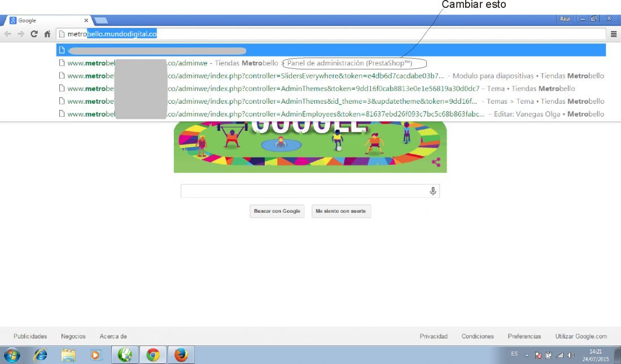Choose the AdminThemes id_theme=3 updatetheme suggestion

pyautogui.click(x=331, y=101)
